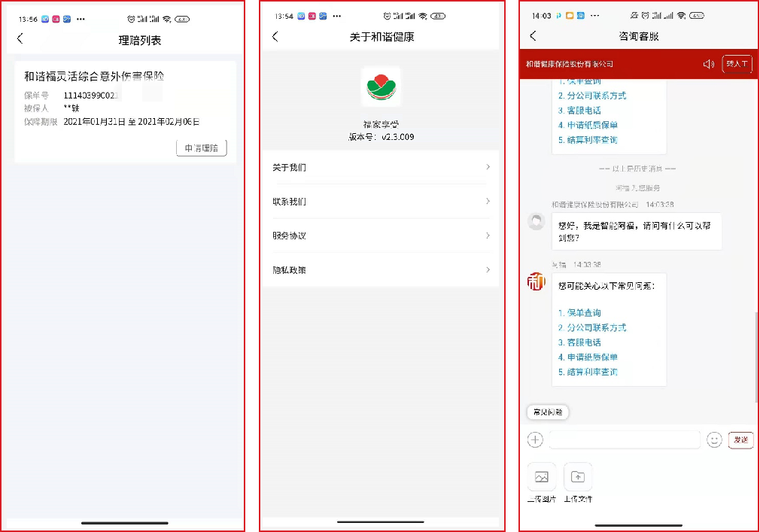Viewport: 760px width, 532px height.
Task: Tap the 福家享受 app logo
Action: click(382, 87)
